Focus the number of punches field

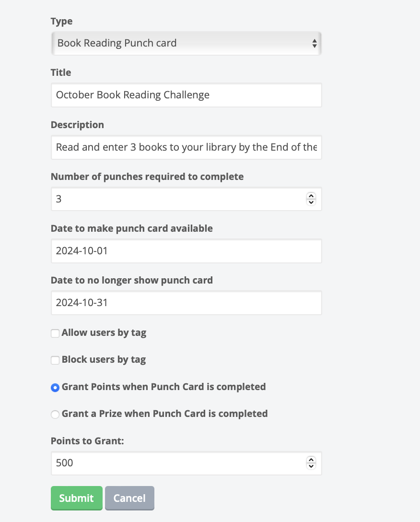click(177, 199)
